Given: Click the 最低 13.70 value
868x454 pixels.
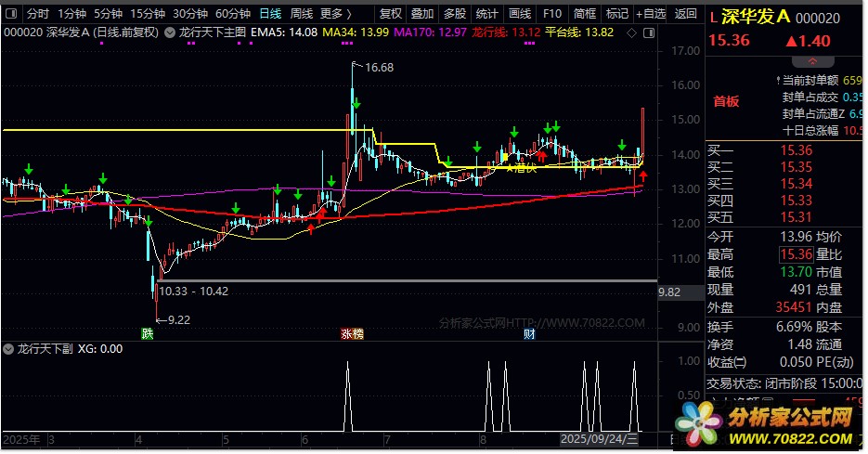Looking at the screenshot, I should (x=796, y=272).
